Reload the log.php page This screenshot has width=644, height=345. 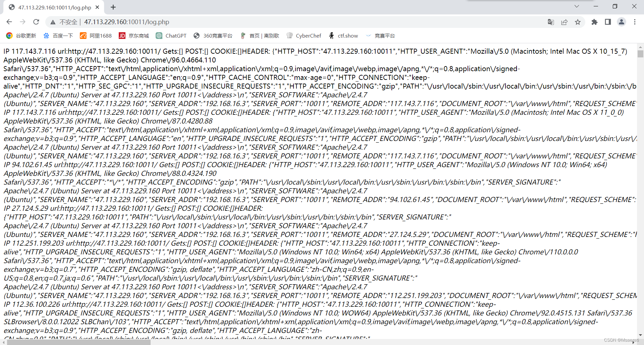point(36,22)
